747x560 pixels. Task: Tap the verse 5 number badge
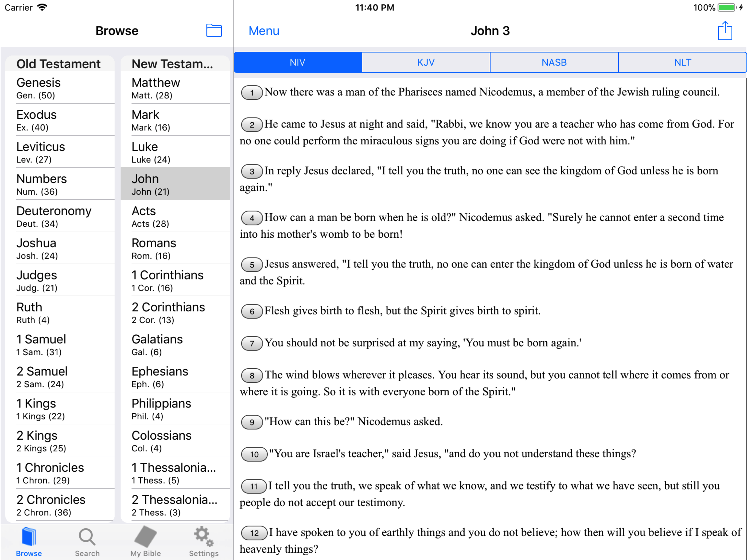point(252,264)
